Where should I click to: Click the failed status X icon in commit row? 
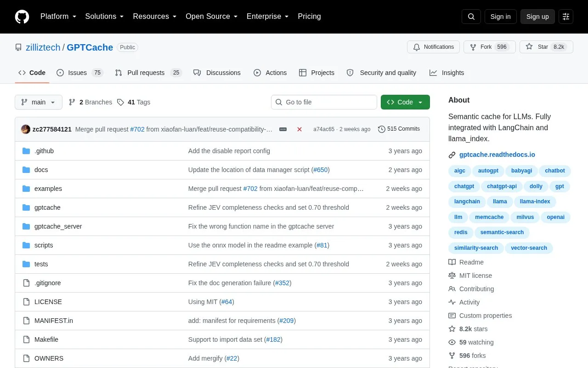[x=300, y=129]
